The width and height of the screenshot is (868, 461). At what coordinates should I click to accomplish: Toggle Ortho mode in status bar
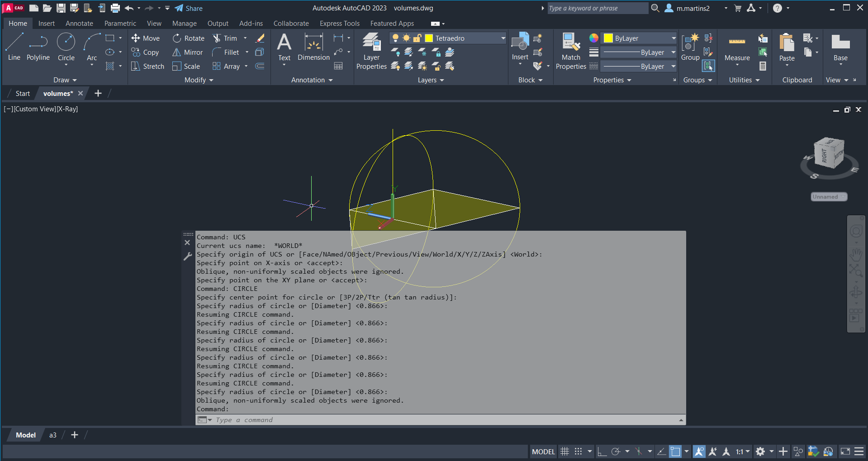point(602,451)
